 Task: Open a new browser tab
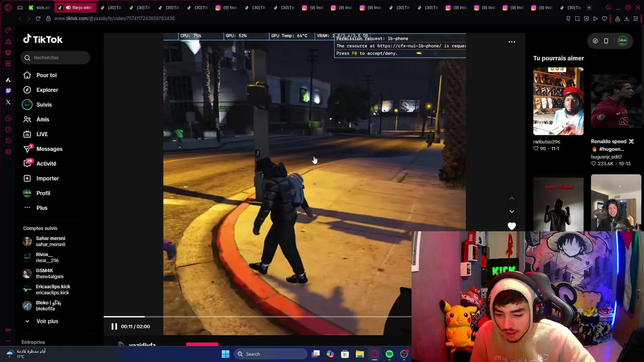[x=589, y=8]
